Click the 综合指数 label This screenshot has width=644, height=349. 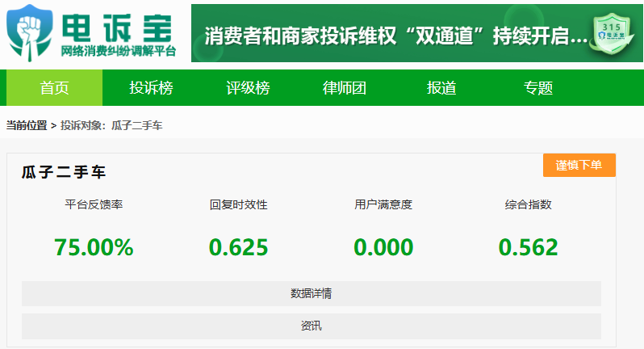528,204
